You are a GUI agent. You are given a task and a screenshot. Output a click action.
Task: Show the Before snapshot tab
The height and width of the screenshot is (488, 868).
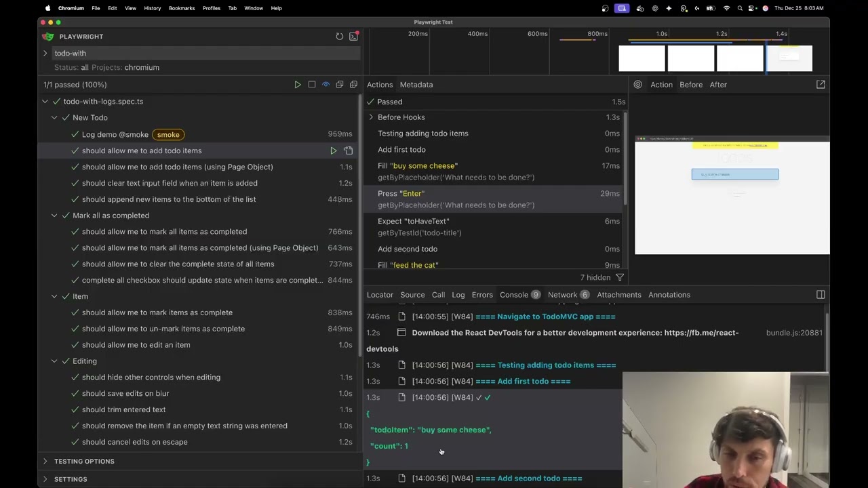691,85
